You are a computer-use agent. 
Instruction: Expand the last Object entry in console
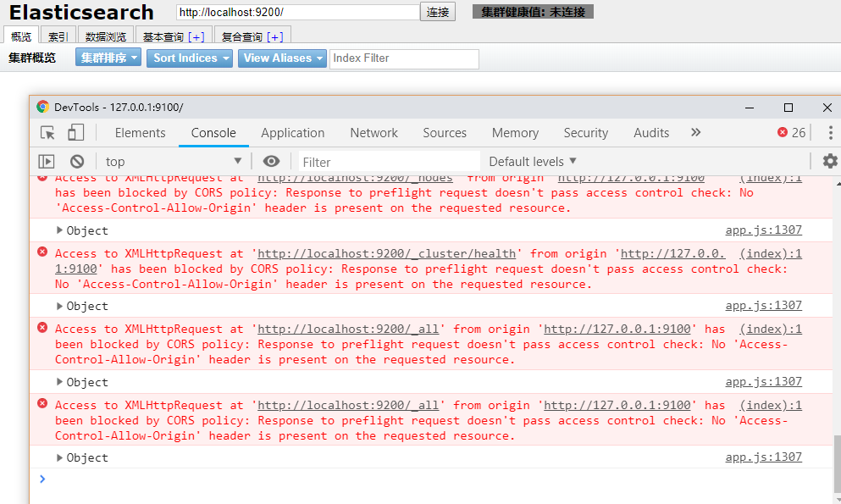click(x=59, y=457)
